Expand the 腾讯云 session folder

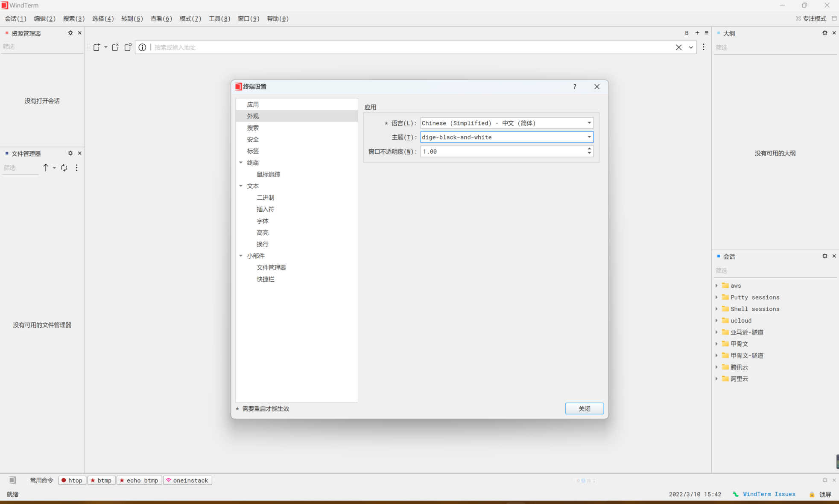[716, 367]
